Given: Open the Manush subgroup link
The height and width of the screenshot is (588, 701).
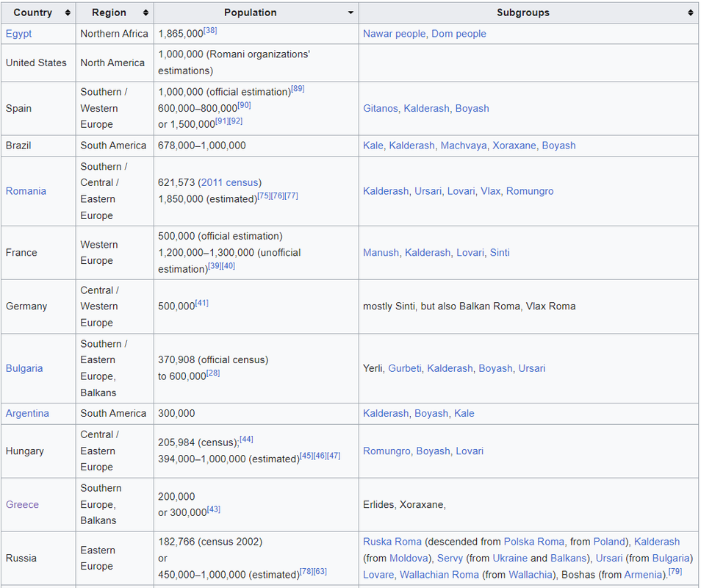Looking at the screenshot, I should point(381,253).
